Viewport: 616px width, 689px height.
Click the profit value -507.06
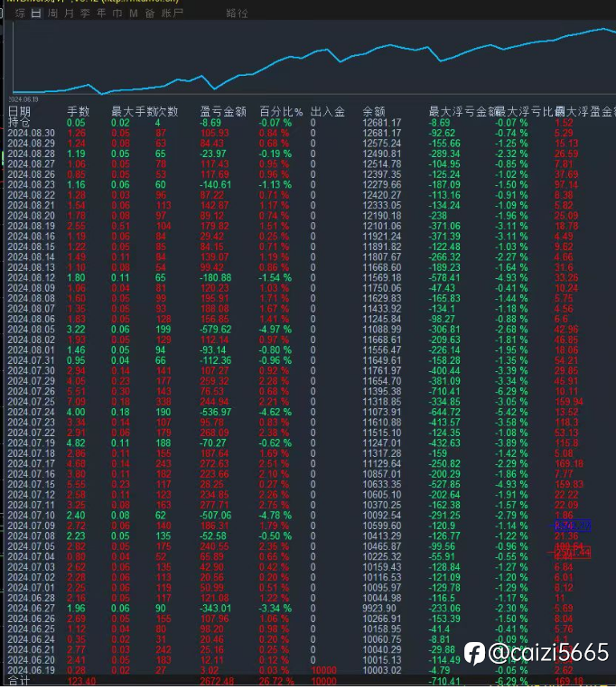[215, 515]
